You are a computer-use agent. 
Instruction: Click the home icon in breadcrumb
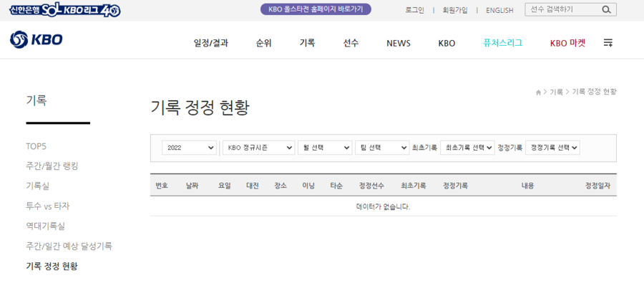(538, 93)
